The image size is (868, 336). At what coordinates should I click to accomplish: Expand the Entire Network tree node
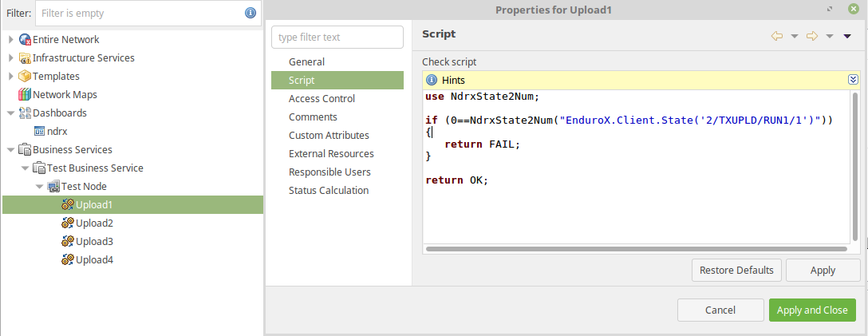[10, 39]
